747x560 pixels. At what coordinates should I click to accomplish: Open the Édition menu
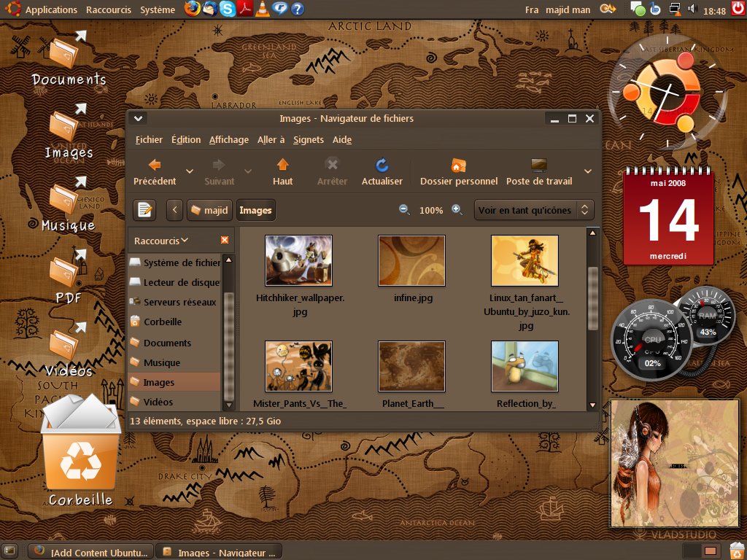186,139
